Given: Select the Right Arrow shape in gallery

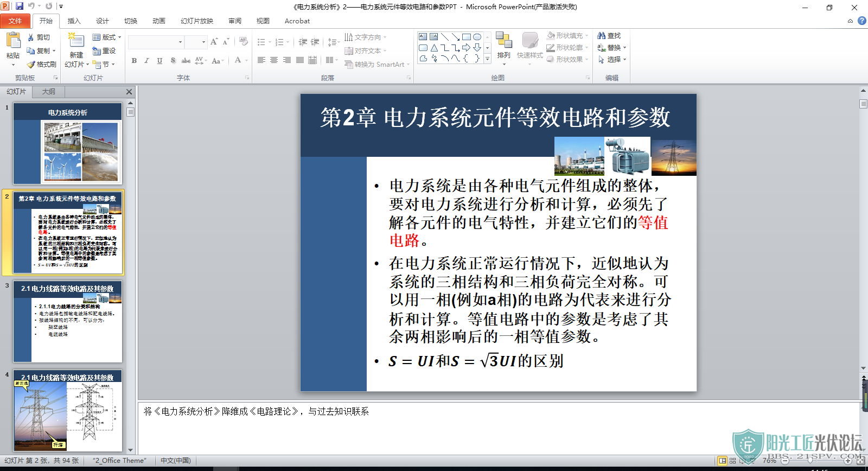Looking at the screenshot, I should [x=467, y=48].
